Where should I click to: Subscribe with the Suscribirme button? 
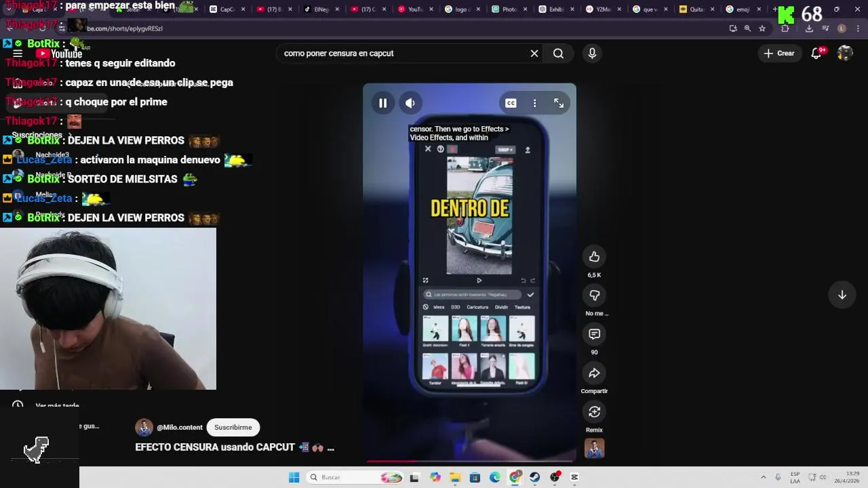233,427
